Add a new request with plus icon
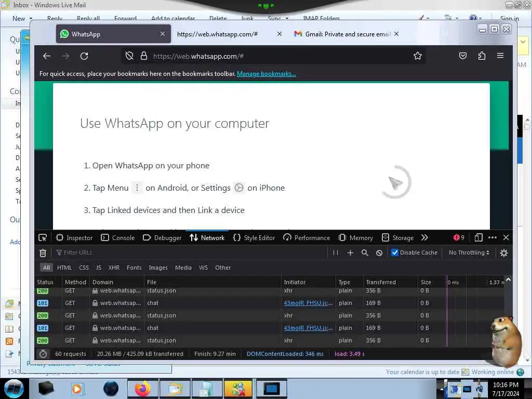This screenshot has width=532, height=399. pos(350,253)
